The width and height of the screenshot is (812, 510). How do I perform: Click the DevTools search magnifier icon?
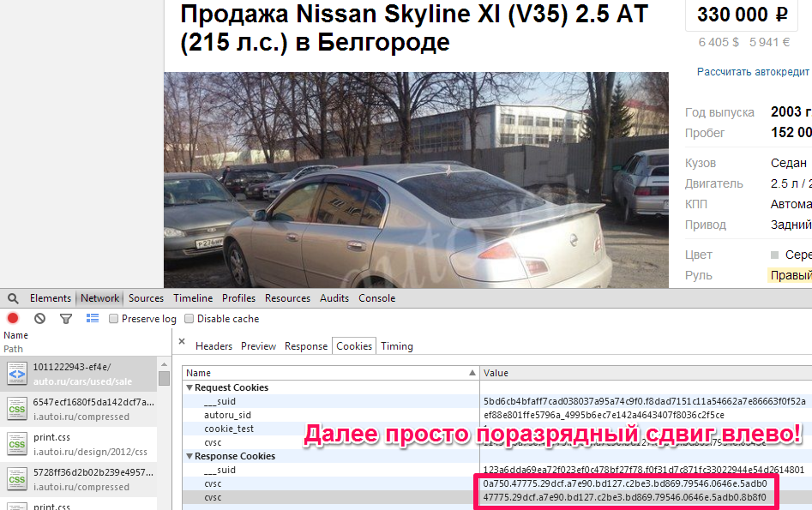click(x=13, y=299)
